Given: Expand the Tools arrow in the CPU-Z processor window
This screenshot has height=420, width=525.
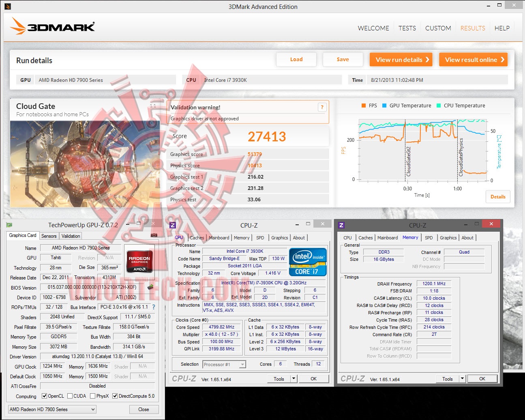Looking at the screenshot, I should coord(294,379).
